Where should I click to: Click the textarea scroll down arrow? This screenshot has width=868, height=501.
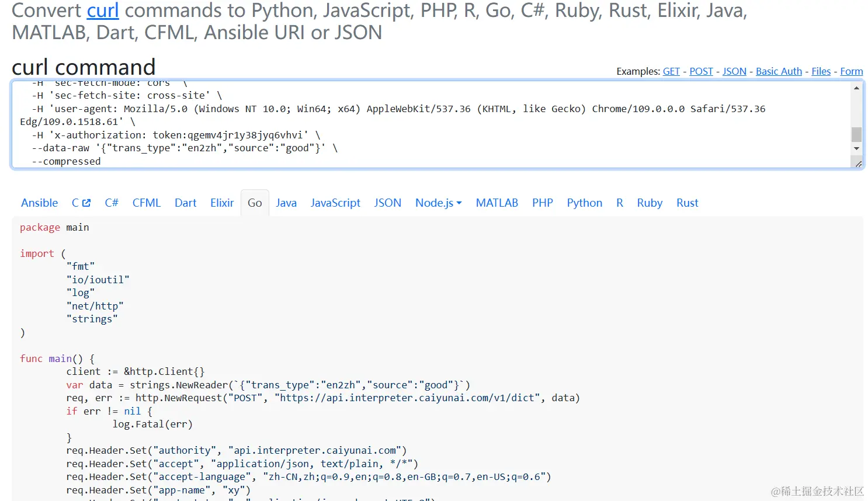[x=856, y=148]
